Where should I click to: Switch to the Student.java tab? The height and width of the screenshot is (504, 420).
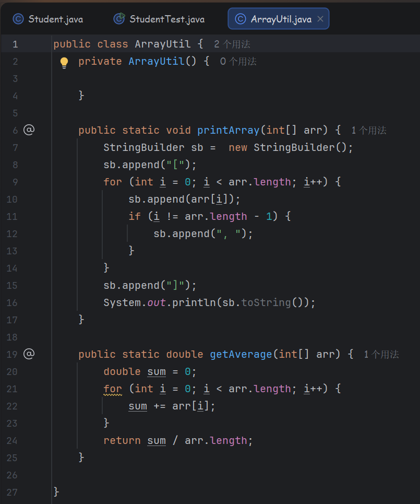click(x=48, y=19)
